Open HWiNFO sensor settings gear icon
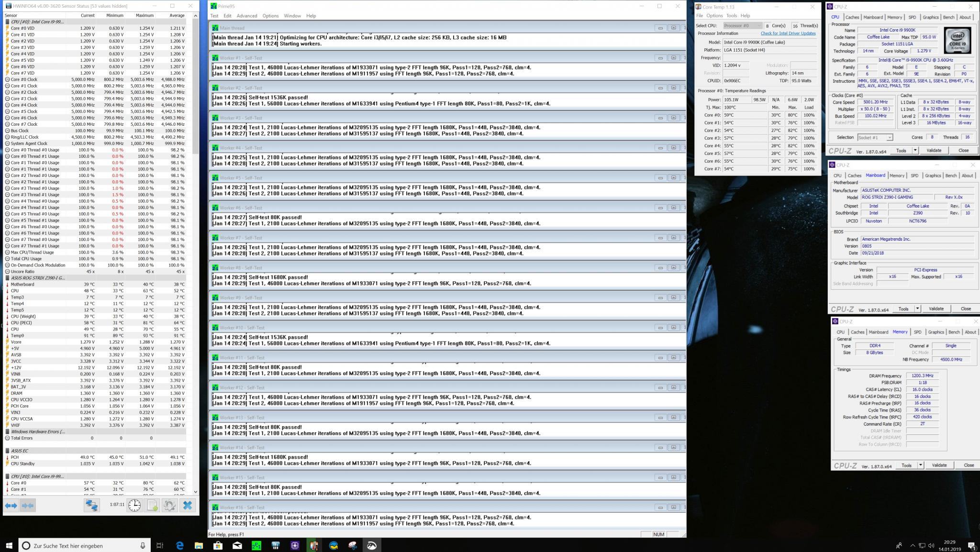This screenshot has width=980, height=552. pyautogui.click(x=169, y=505)
